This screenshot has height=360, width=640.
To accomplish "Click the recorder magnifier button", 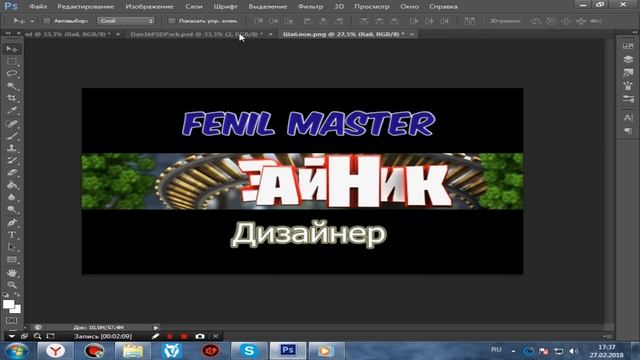I will pyautogui.click(x=38, y=336).
